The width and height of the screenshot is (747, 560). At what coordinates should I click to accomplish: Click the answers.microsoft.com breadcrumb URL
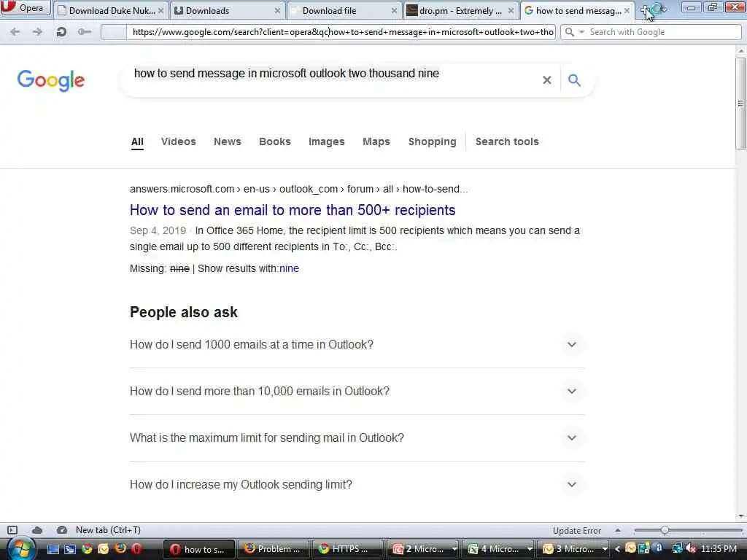[298, 189]
